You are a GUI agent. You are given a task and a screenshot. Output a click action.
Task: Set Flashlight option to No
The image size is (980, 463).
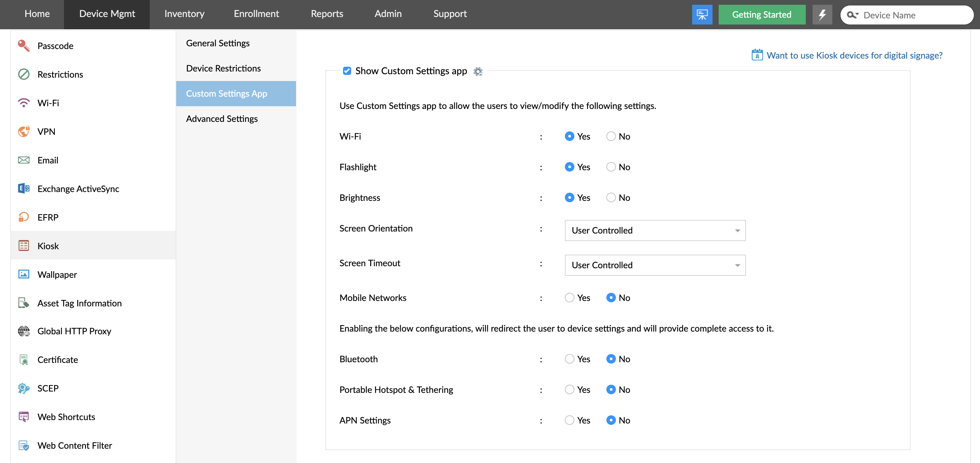point(610,167)
